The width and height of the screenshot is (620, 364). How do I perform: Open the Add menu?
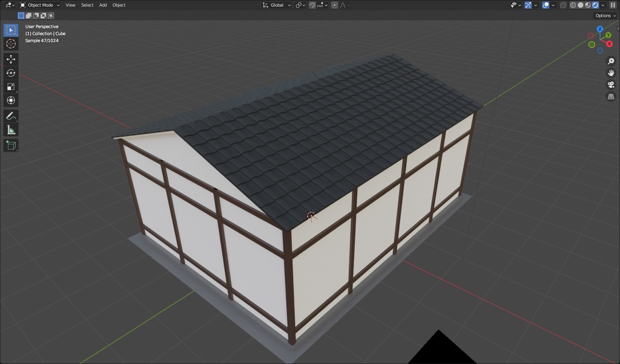pyautogui.click(x=103, y=5)
